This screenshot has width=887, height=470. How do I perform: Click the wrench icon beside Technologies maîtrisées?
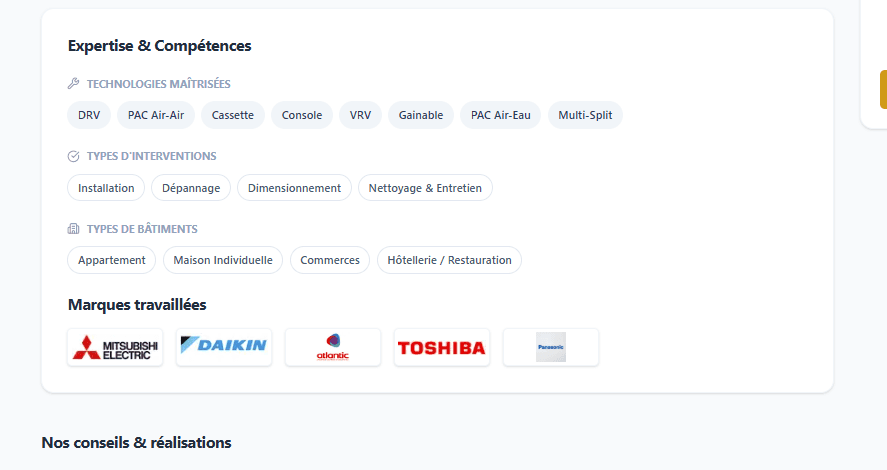point(73,84)
